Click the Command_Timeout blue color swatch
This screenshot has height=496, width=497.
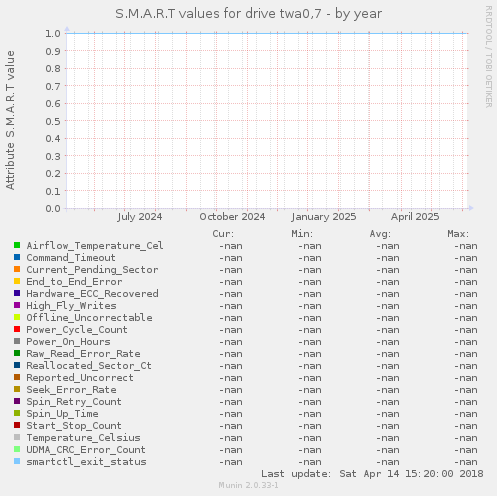pyautogui.click(x=17, y=257)
